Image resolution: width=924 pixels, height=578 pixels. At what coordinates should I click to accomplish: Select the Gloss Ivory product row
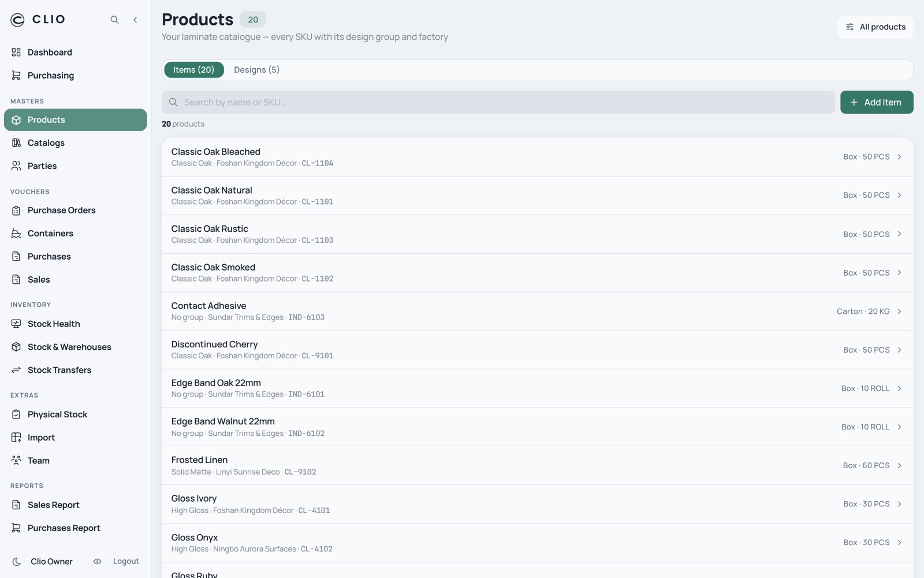point(538,504)
